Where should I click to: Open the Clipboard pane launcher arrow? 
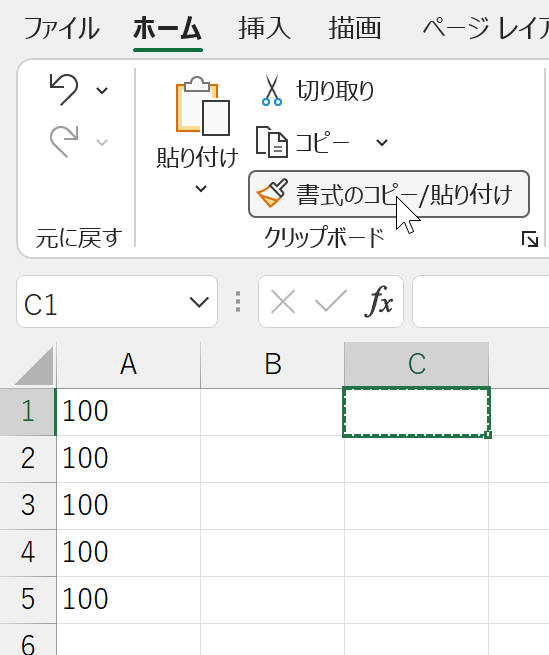click(x=530, y=239)
